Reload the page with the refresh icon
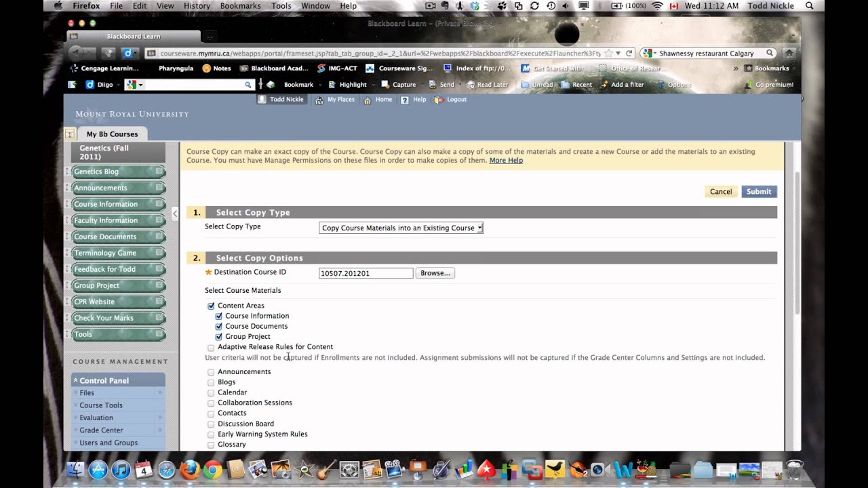Screen dimensions: 868x488 [629, 53]
